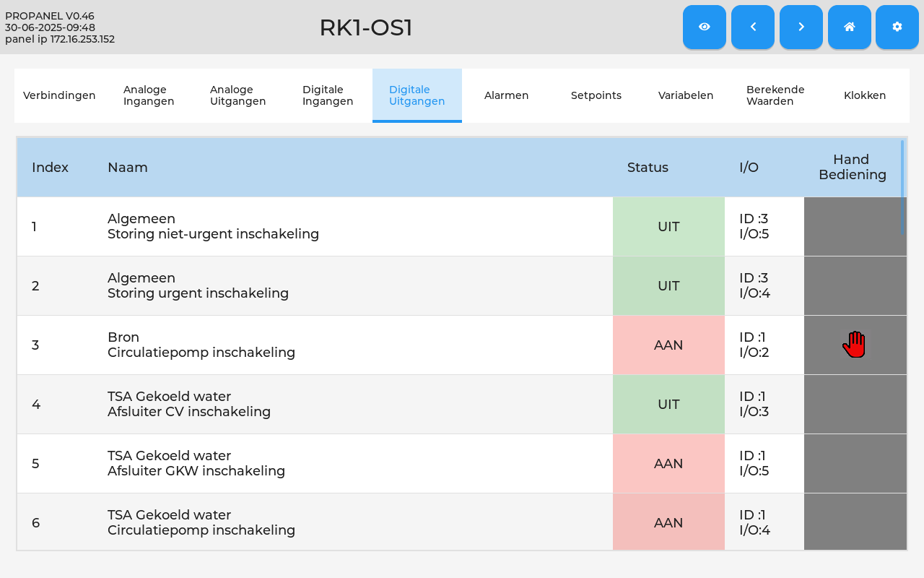Screen dimensions: 924x578
Task: Toggle hand control for Storing niet-urgent row
Action: pos(855,227)
